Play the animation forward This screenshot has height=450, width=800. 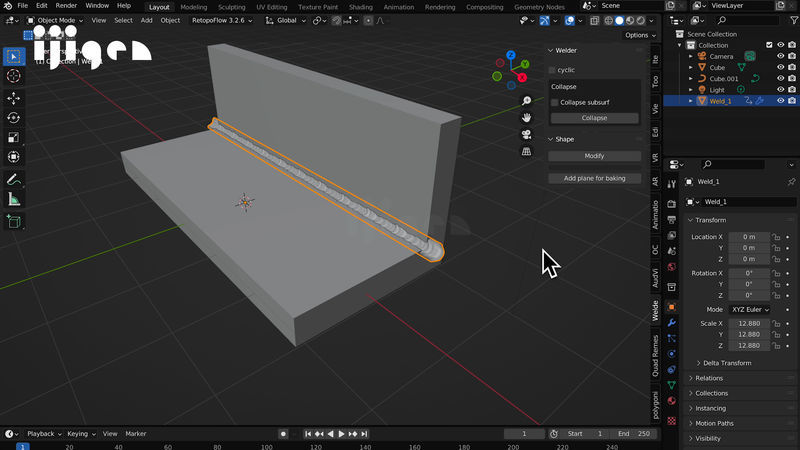[341, 434]
